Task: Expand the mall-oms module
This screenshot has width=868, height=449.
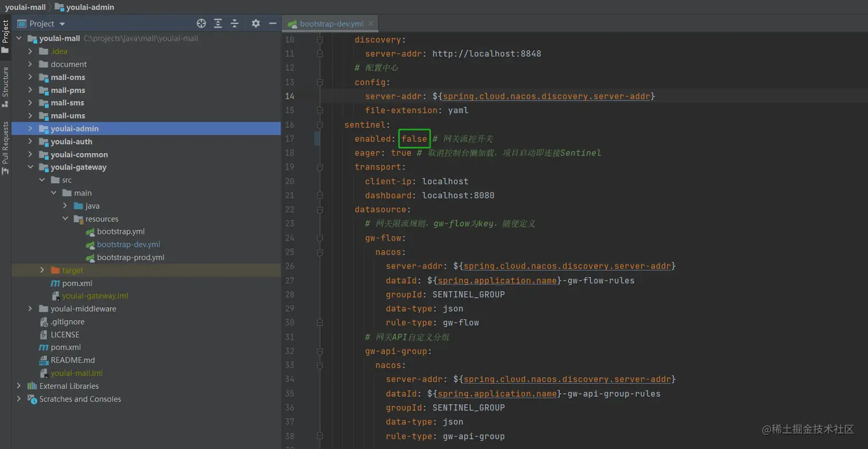Action: [30, 77]
